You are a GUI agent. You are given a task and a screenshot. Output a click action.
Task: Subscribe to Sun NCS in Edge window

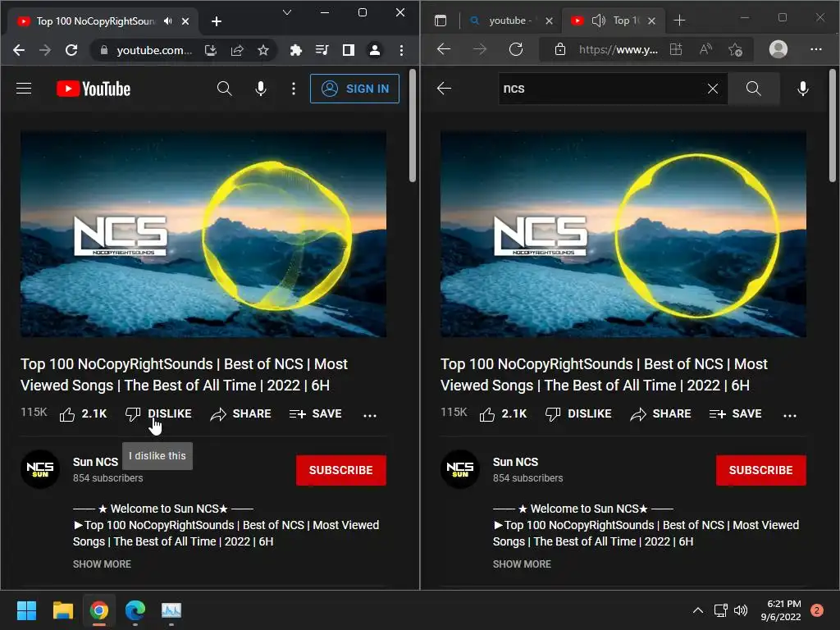point(760,470)
